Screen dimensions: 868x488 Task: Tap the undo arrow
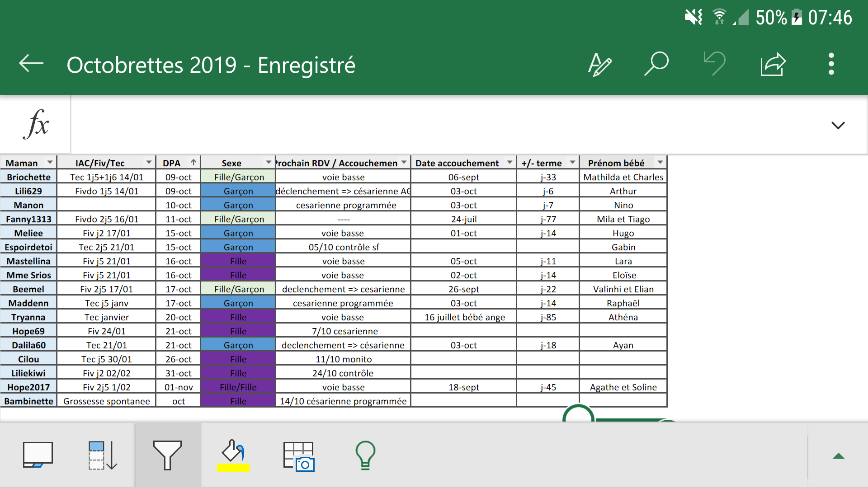pos(715,64)
